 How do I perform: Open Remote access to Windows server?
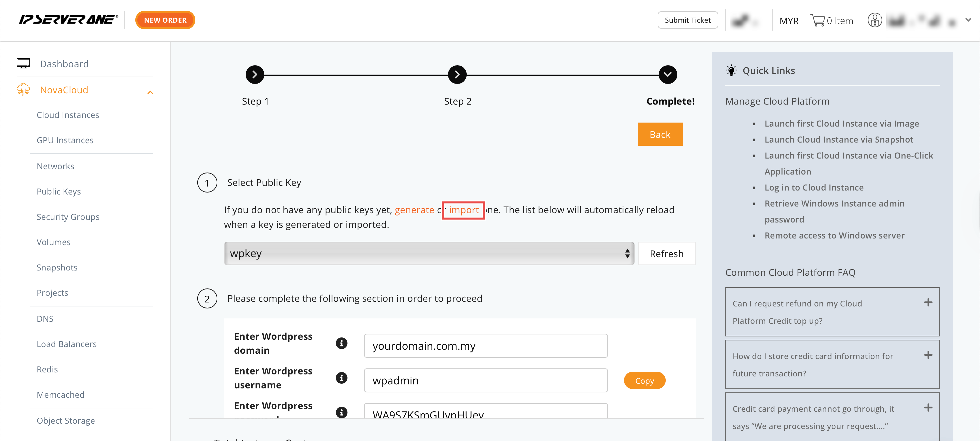click(834, 235)
